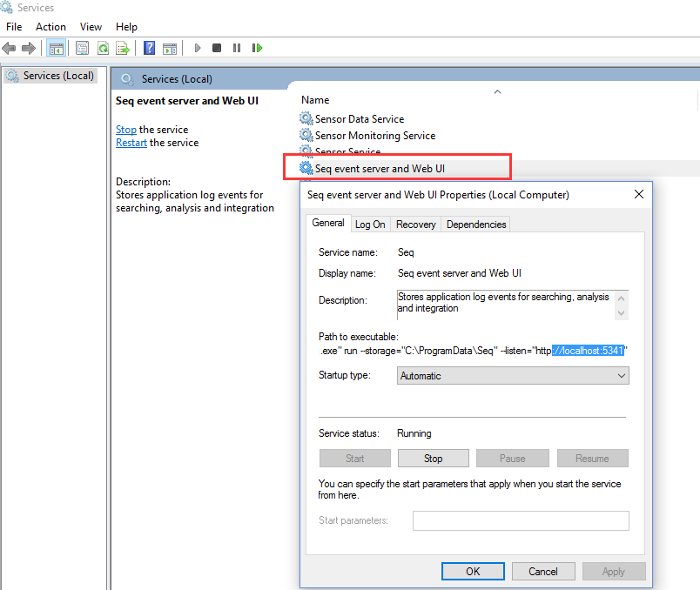The image size is (700, 590).
Task: Click the Pause button
Action: coord(513,459)
